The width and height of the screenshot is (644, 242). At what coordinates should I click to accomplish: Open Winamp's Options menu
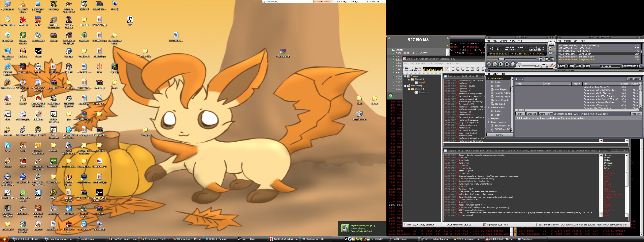pyautogui.click(x=504, y=41)
